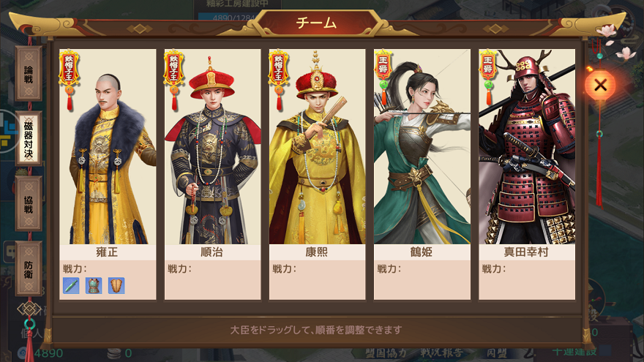The height and width of the screenshot is (362, 644).
Task: Select the 鶴姫 archer portrait
Action: coord(422,147)
